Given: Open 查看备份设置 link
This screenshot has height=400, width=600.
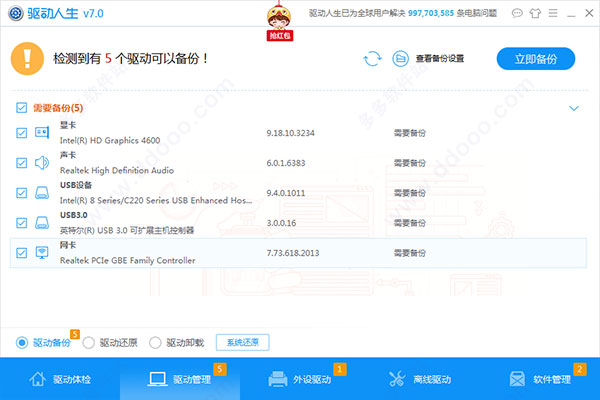Looking at the screenshot, I should point(440,59).
